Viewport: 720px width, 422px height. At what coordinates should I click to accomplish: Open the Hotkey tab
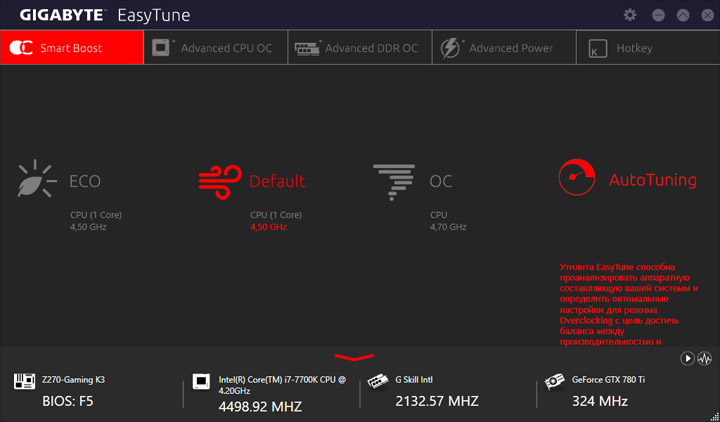[648, 48]
